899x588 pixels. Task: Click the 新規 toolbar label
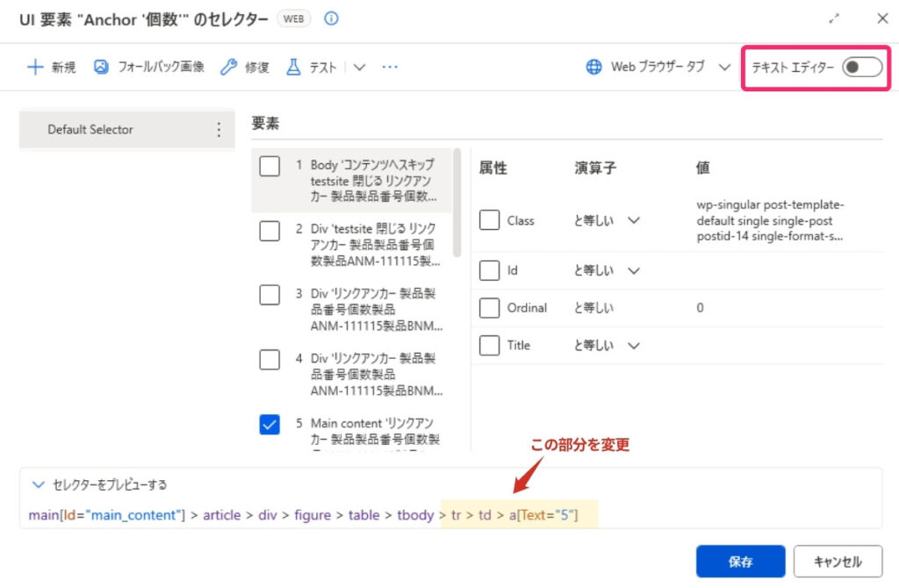click(63, 68)
